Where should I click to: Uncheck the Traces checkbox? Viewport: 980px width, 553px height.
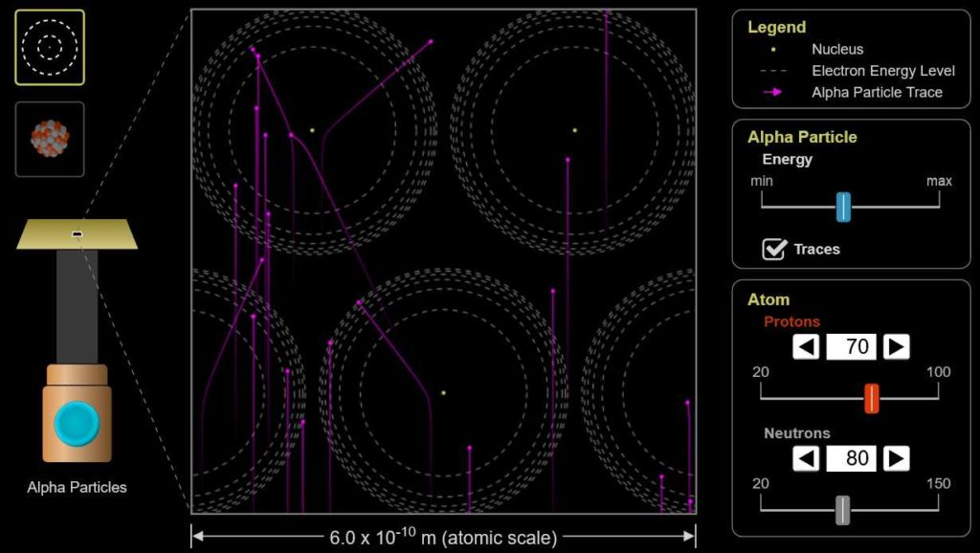pyautogui.click(x=773, y=249)
